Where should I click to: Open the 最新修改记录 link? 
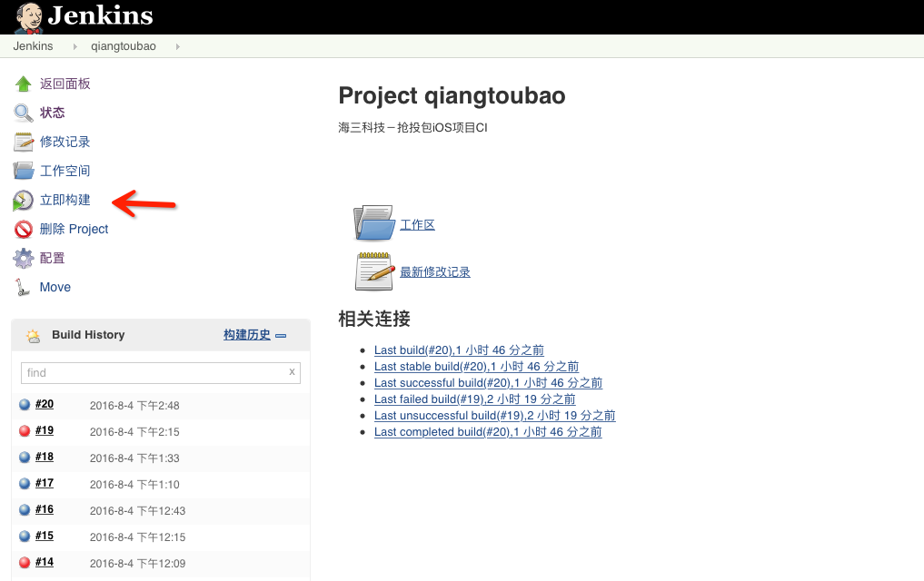tap(435, 272)
